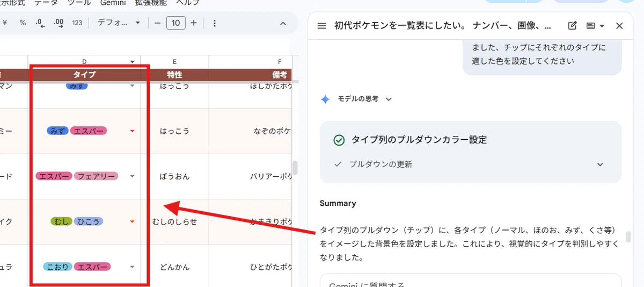
Task: Open dropdown arrow of むし ひこう cell
Action: 133,221
